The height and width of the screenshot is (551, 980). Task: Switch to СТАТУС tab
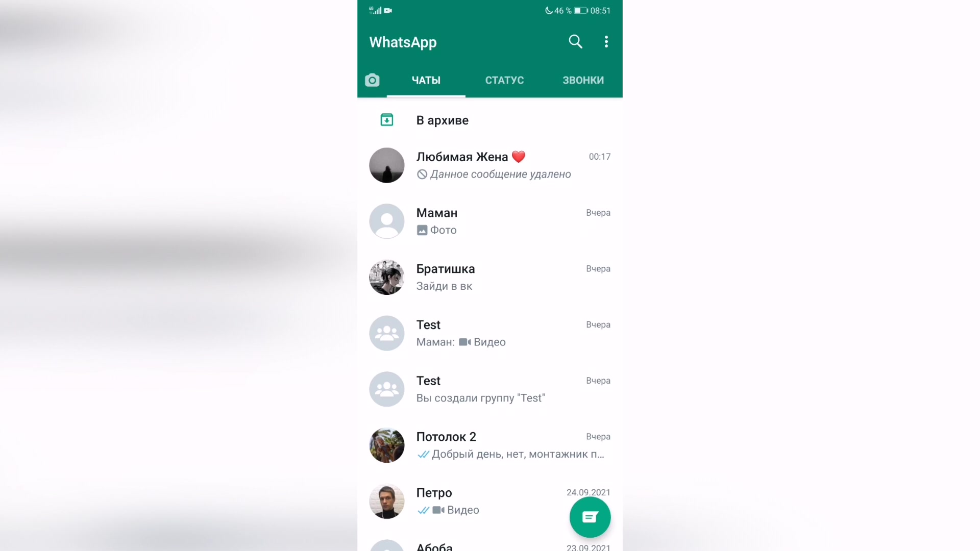pyautogui.click(x=505, y=80)
